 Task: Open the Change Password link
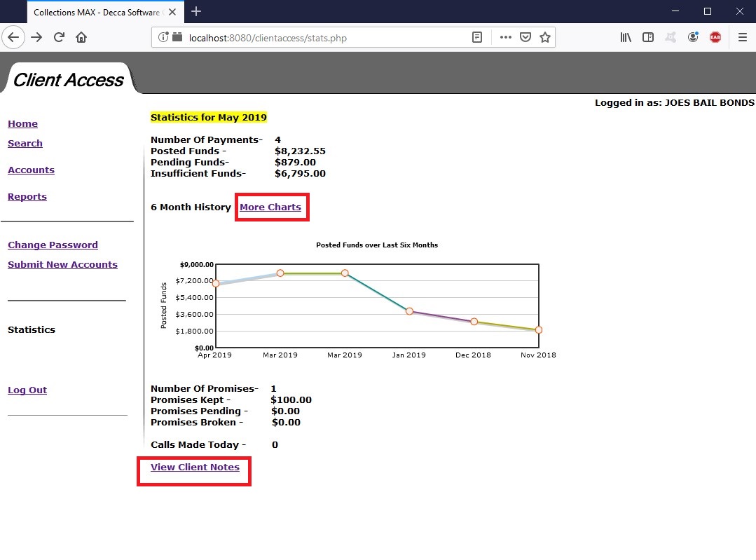tap(53, 245)
